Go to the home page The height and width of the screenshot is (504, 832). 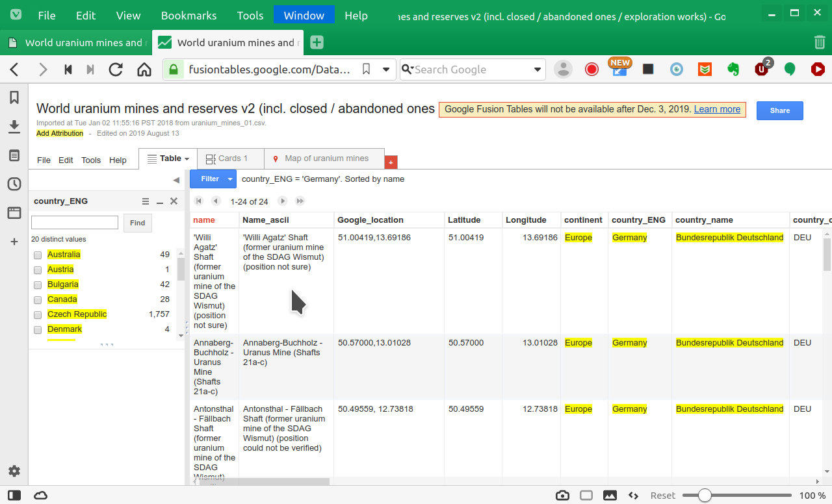(144, 69)
